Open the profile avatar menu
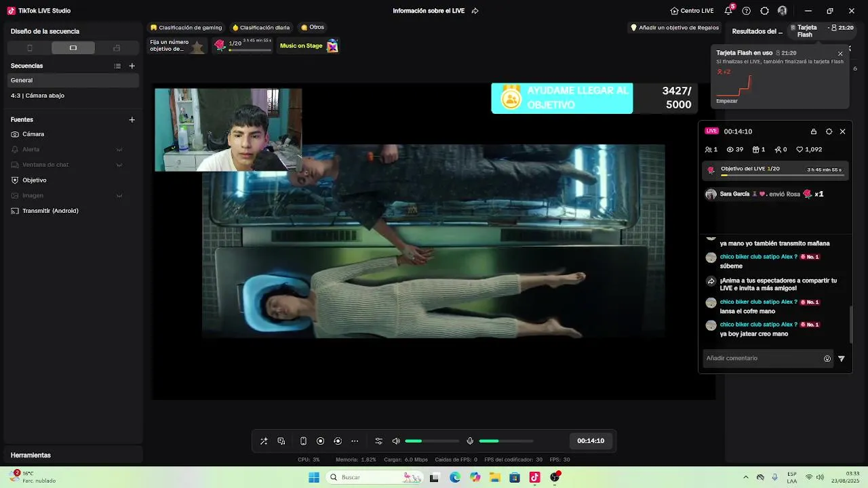This screenshot has width=868, height=488. click(783, 11)
